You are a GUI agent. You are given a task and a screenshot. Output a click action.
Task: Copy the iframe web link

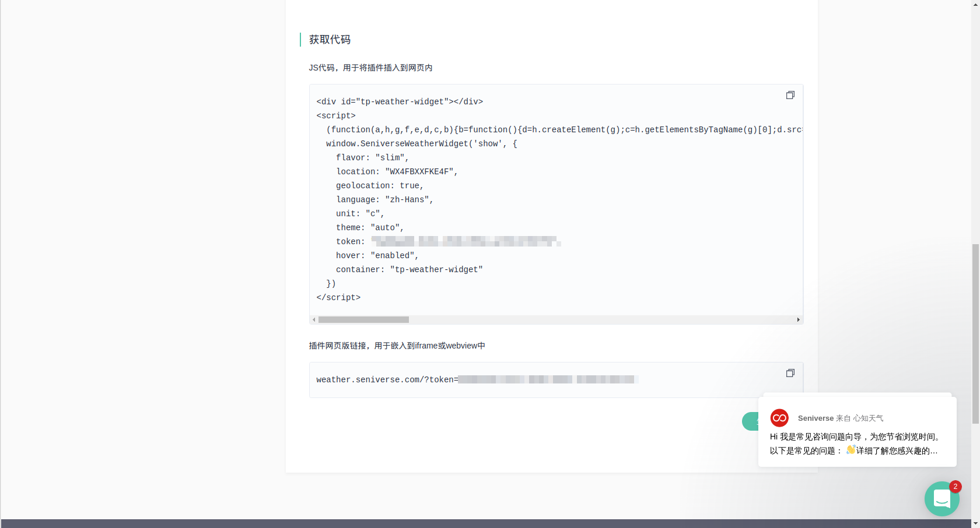[790, 373]
